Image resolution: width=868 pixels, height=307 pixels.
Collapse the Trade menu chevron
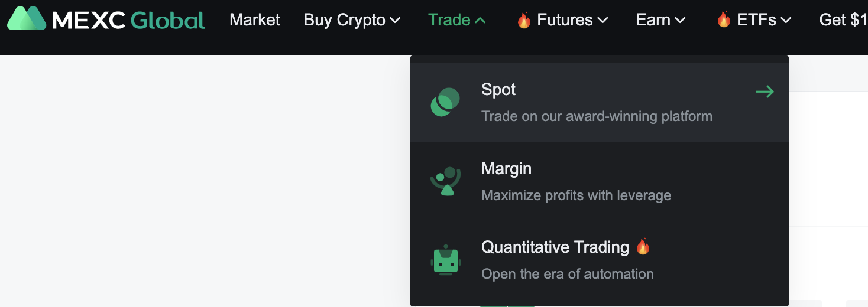[x=480, y=20]
